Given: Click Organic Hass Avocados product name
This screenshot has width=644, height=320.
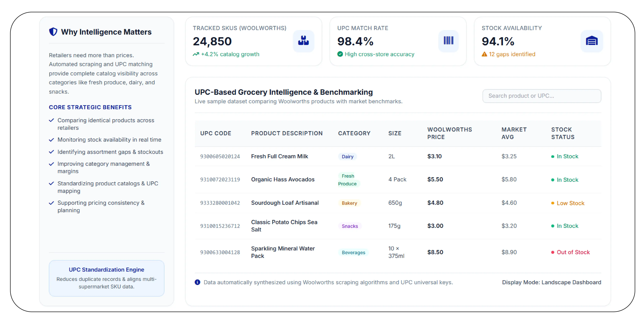Looking at the screenshot, I should coord(283,179).
